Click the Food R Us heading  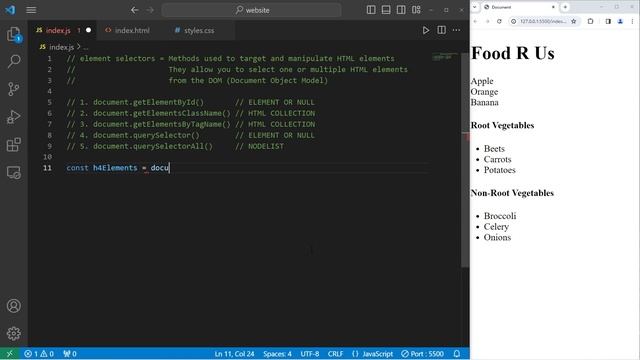point(513,53)
